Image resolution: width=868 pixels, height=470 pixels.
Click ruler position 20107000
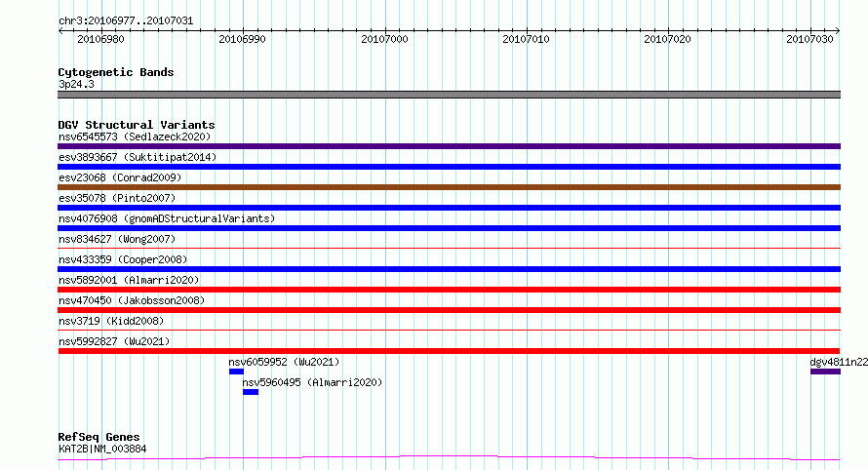click(x=384, y=39)
